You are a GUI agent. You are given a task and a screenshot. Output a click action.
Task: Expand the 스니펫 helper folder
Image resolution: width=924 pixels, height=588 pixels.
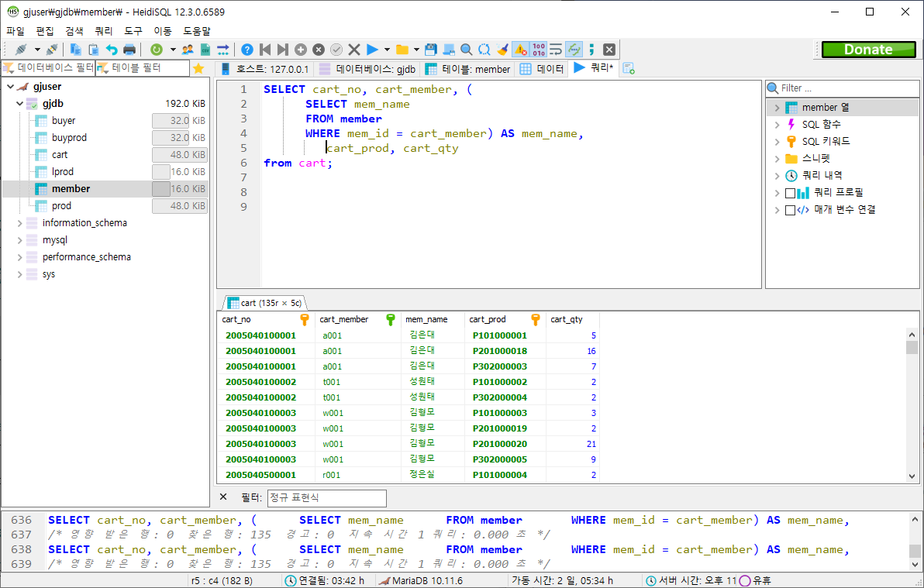(777, 159)
